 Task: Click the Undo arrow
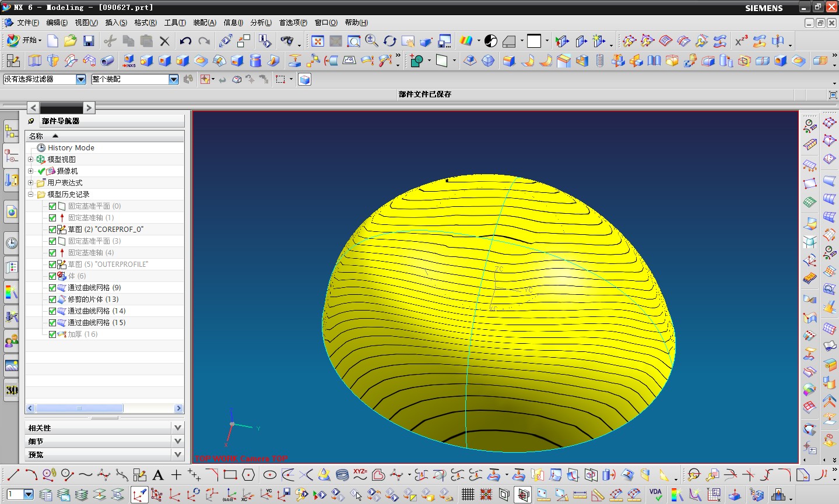pyautogui.click(x=185, y=41)
